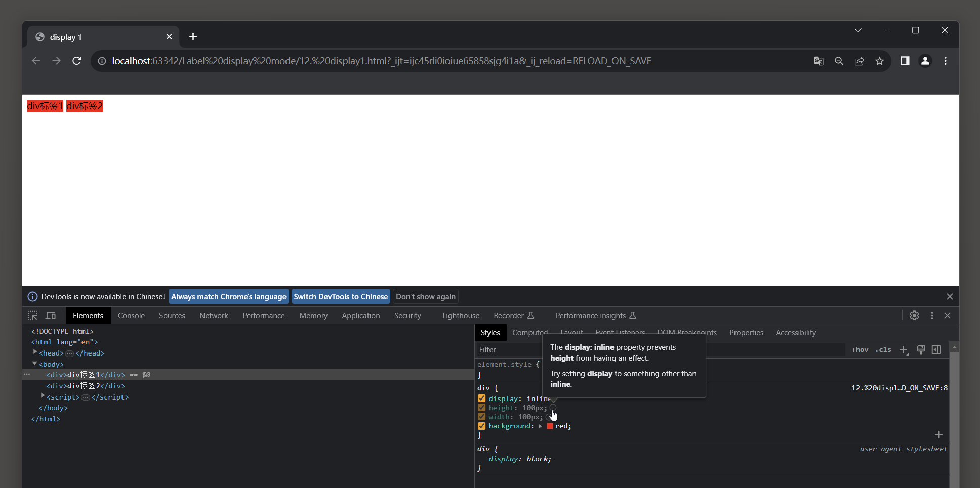Open the profile avatar menu
Screen dimensions: 980x488
925,61
